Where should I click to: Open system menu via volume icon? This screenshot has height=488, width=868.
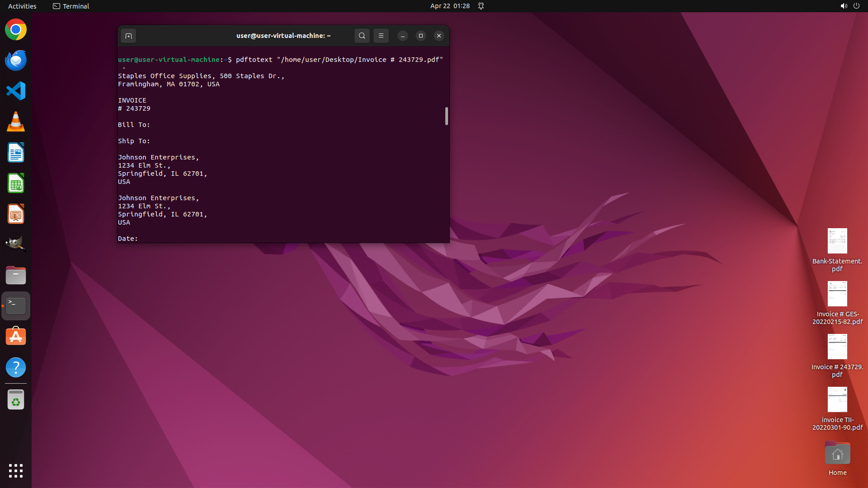pos(844,6)
